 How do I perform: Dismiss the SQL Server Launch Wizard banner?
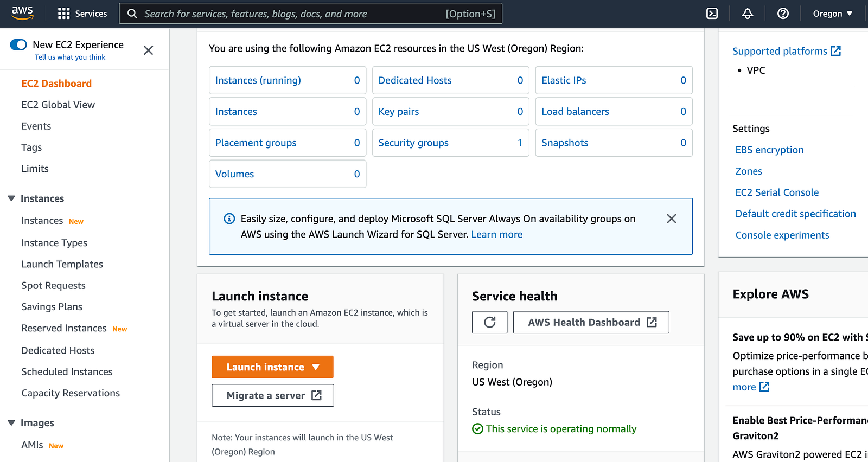coord(671,219)
